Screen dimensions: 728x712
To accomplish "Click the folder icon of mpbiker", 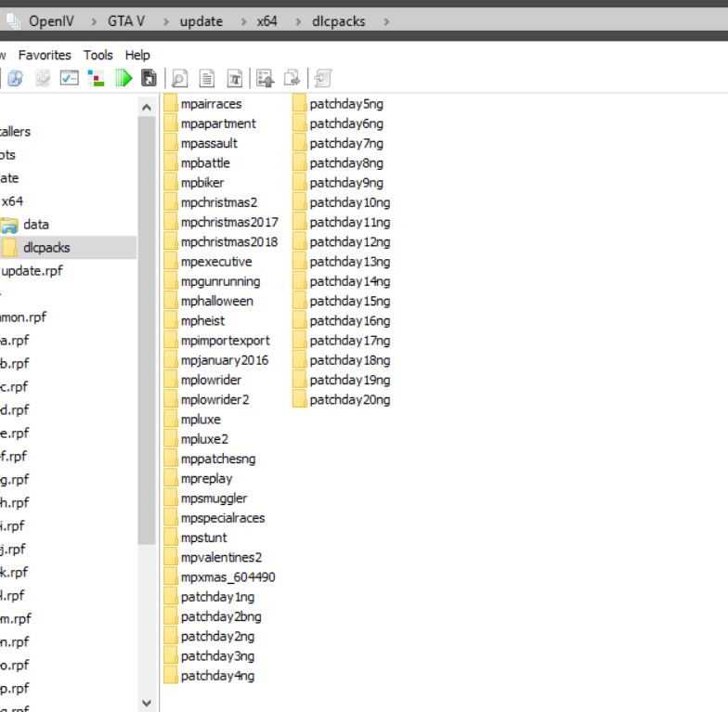I will click(171, 182).
